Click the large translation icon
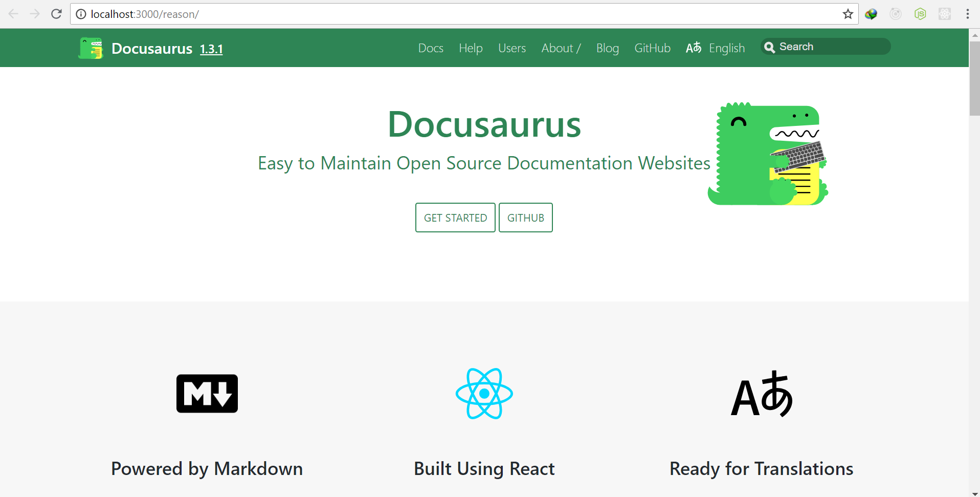Screen dimensions: 980x497 pos(762,394)
